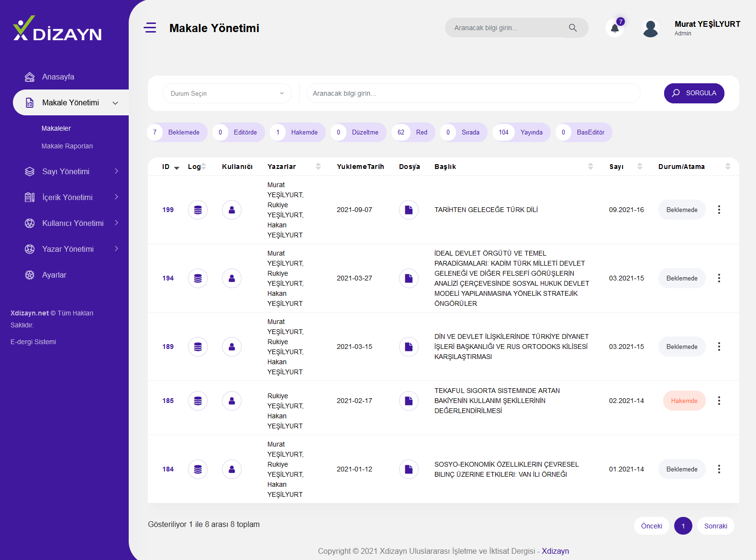
Task: Expand İçerik Yönetimi menu
Action: [x=71, y=197]
